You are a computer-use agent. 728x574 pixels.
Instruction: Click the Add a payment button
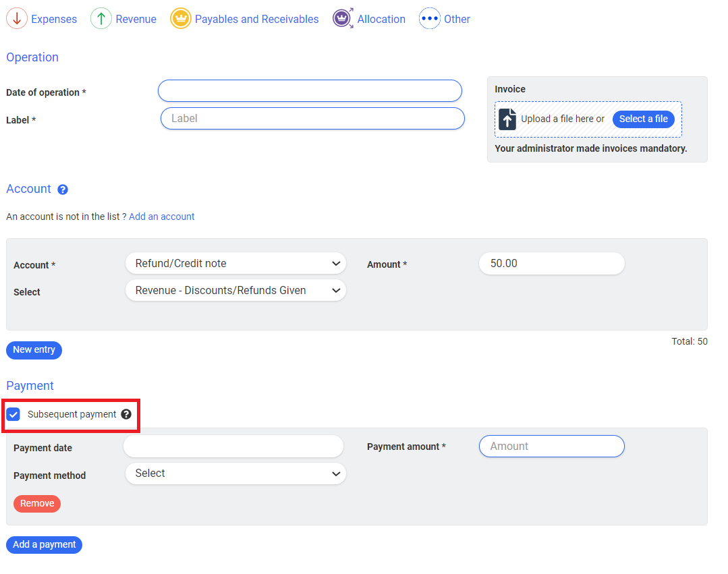coord(44,545)
